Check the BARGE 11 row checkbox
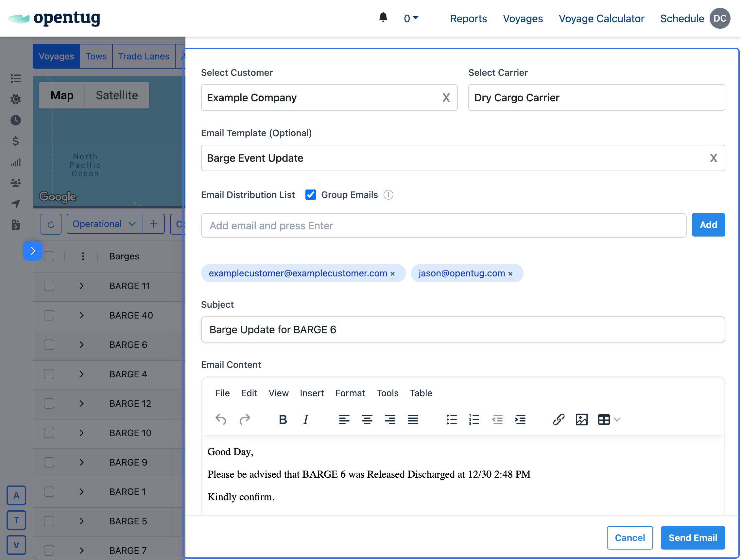The height and width of the screenshot is (560, 741). coord(49,286)
